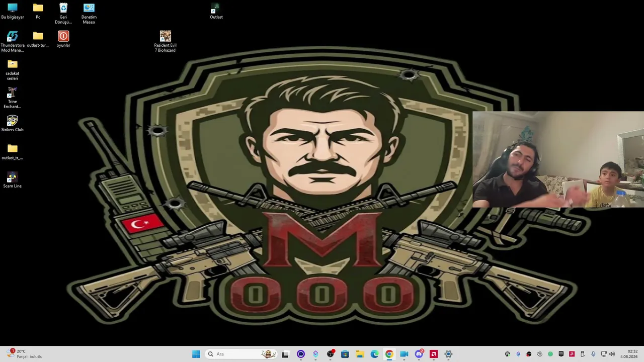Select Thunderstore Mod Manager shortcut
Screen dimensions: 644x362
click(x=13, y=42)
